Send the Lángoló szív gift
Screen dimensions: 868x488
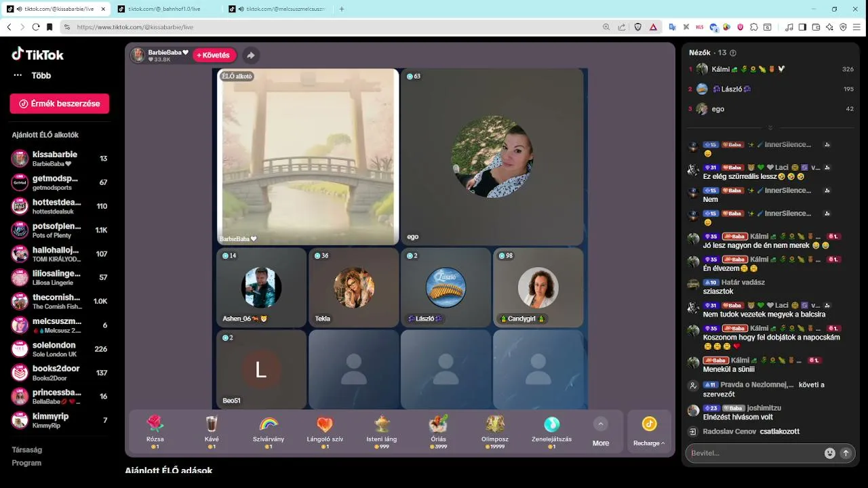coord(325,432)
